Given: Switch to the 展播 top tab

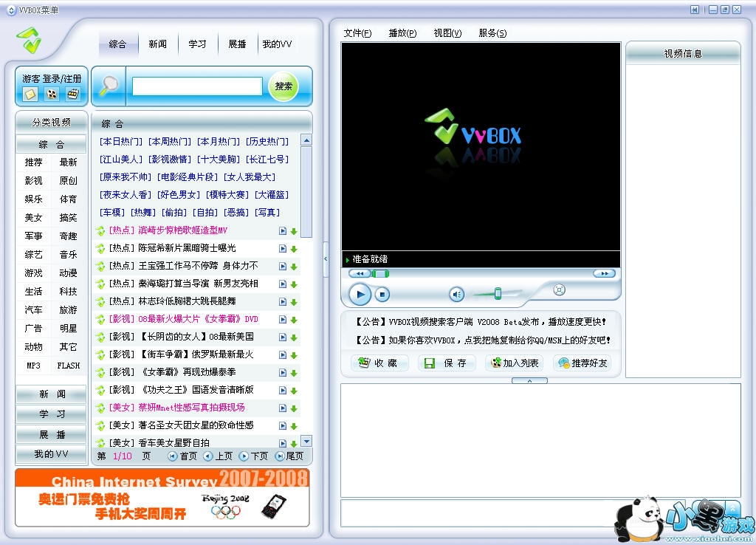Looking at the screenshot, I should click(237, 44).
